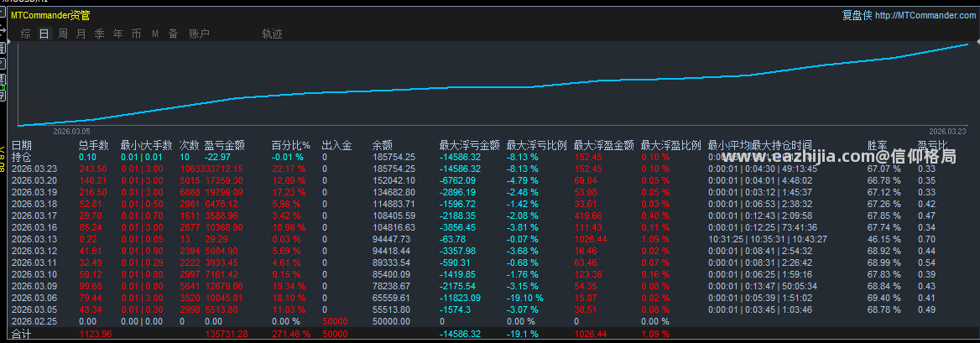Click the 69.40 % win rate
Screen dimensions: 980x343
click(x=884, y=298)
